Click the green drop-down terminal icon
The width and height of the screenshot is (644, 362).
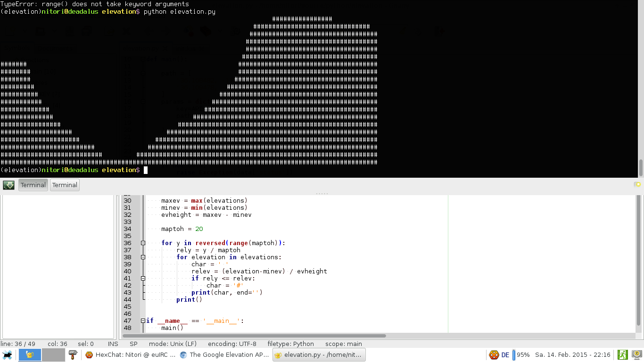click(8, 185)
